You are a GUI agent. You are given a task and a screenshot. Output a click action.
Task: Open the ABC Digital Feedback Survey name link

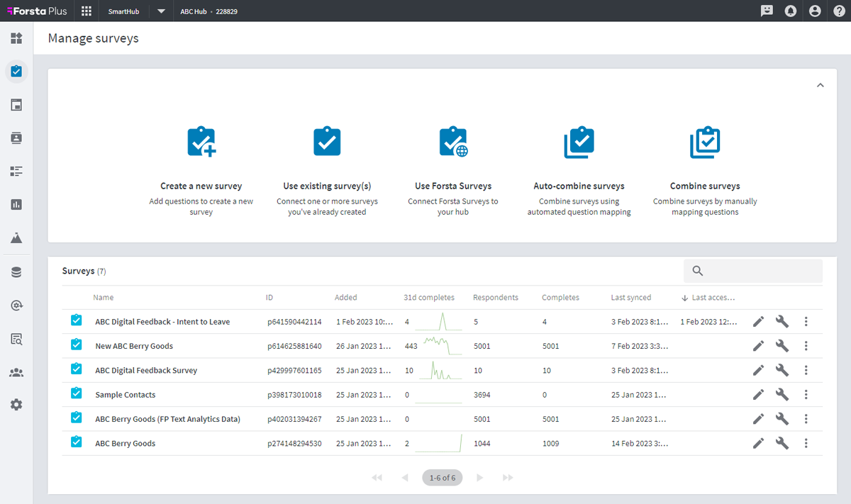point(146,371)
